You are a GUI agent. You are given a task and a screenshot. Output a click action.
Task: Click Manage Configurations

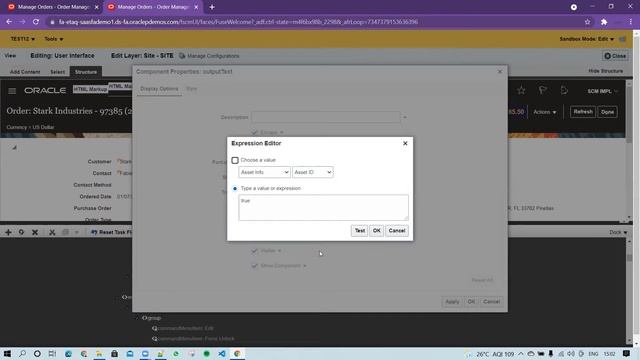point(209,56)
